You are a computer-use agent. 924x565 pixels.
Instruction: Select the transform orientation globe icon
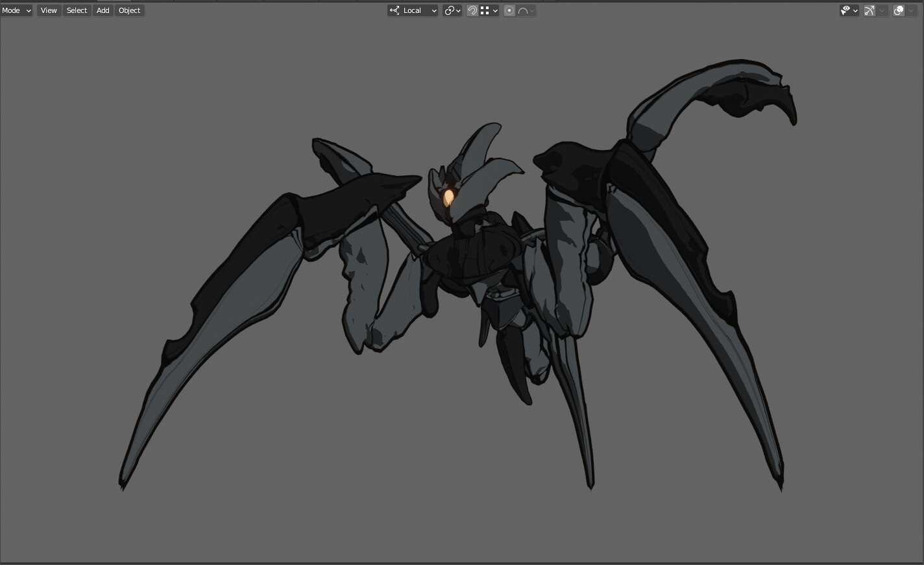point(394,10)
